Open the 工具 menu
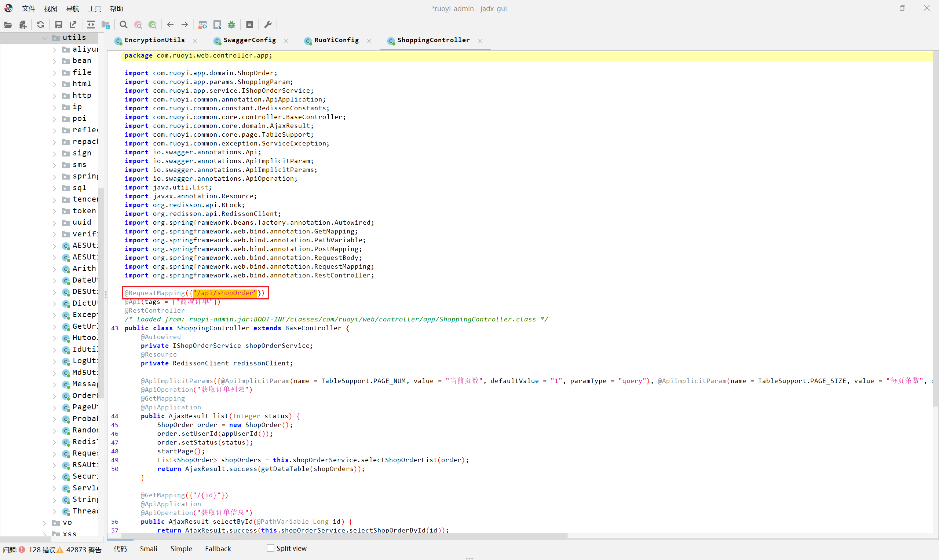Viewport: 939px width, 560px height. 94,8
